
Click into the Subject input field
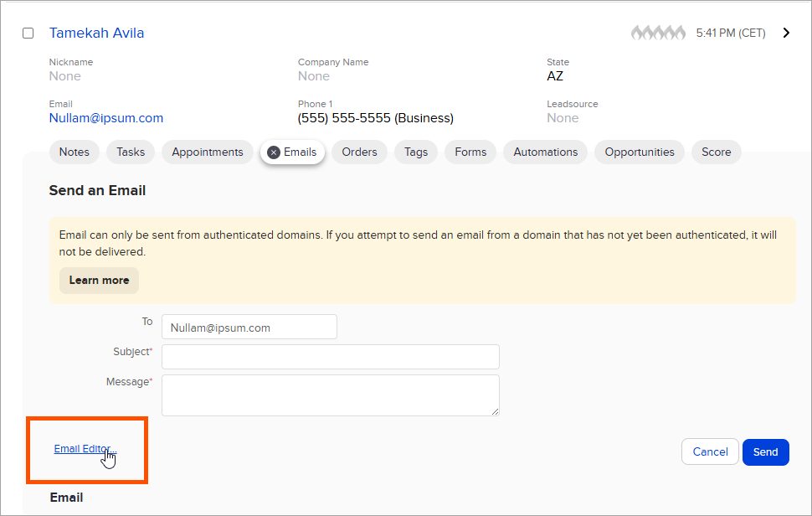coord(330,357)
